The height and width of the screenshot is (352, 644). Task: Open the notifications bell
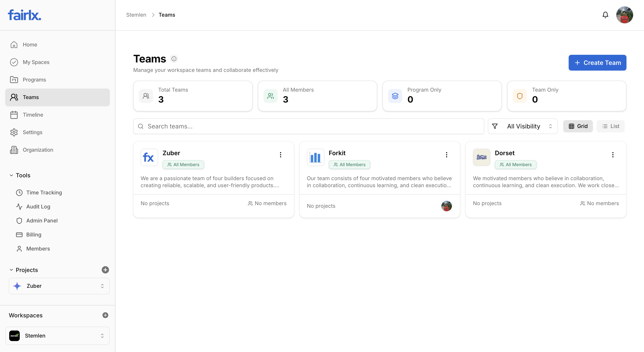[605, 14]
